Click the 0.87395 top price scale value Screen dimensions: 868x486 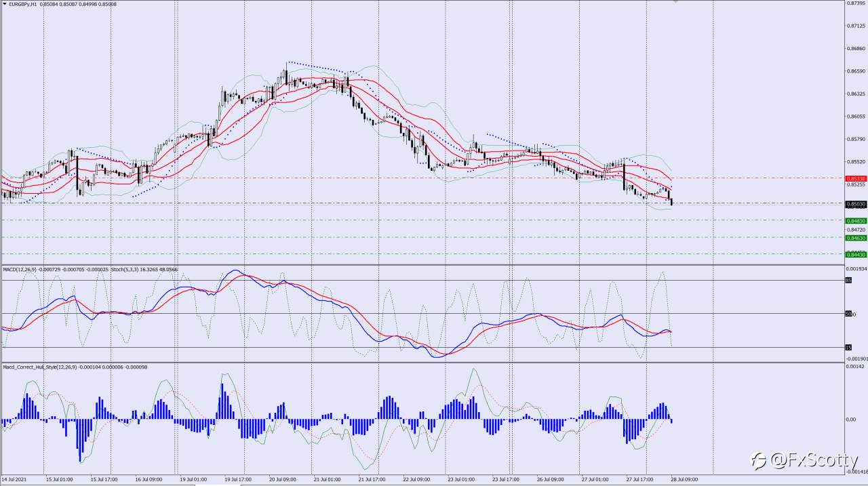[x=857, y=4]
